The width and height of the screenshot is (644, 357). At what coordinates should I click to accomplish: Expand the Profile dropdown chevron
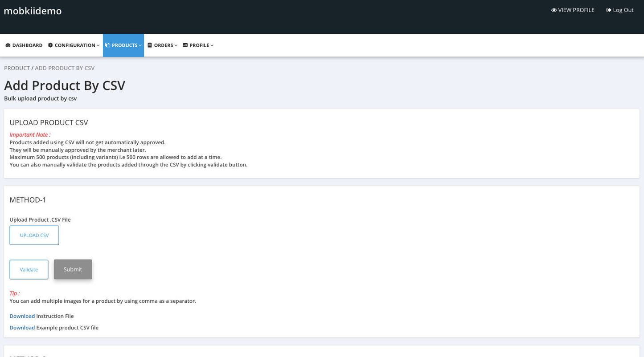coord(212,45)
